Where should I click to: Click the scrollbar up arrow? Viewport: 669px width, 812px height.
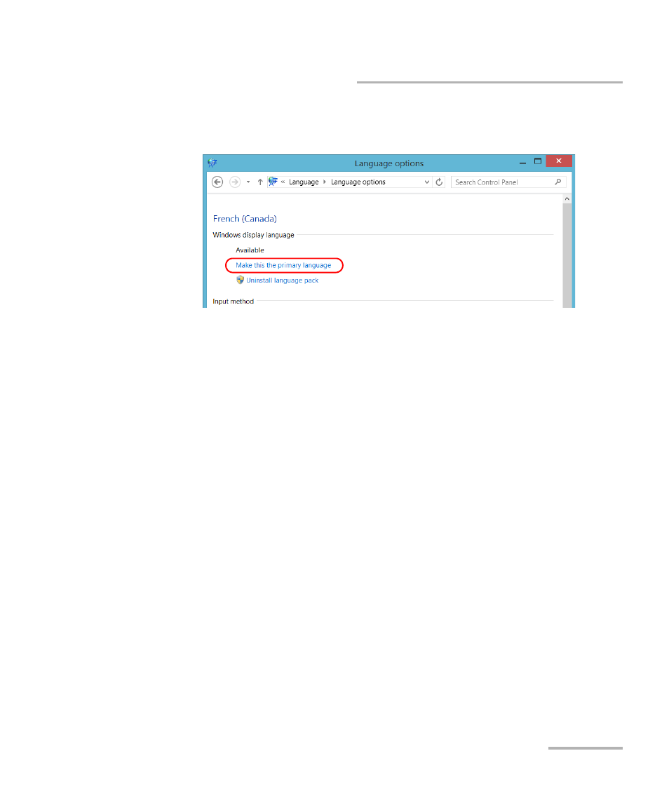567,199
